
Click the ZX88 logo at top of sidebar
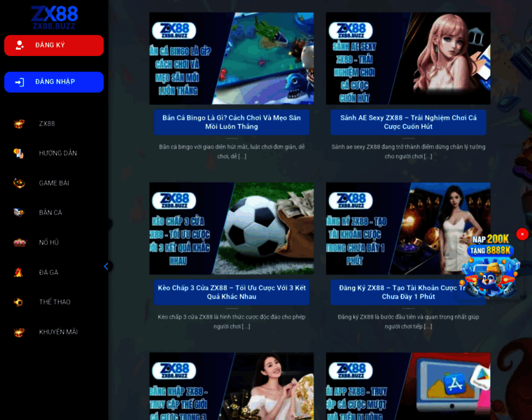pos(55,17)
